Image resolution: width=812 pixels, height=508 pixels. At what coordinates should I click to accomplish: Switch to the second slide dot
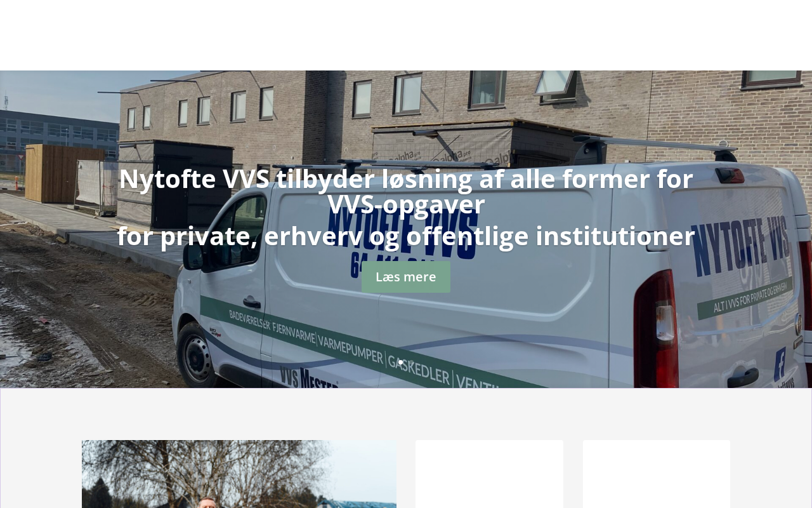pyautogui.click(x=412, y=362)
